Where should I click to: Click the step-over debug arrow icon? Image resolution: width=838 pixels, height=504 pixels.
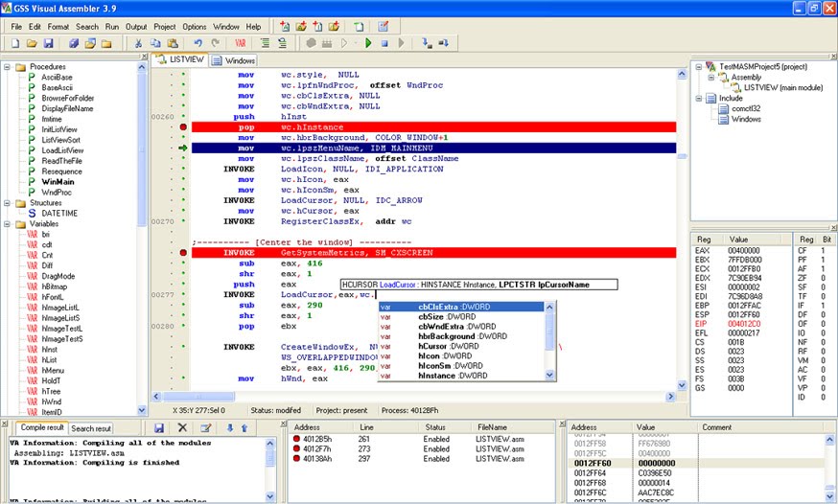(x=444, y=43)
